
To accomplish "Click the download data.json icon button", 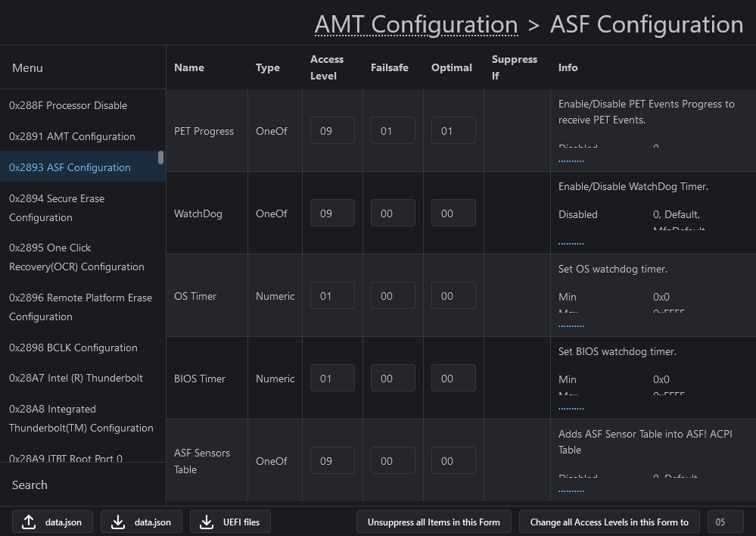I will click(142, 522).
